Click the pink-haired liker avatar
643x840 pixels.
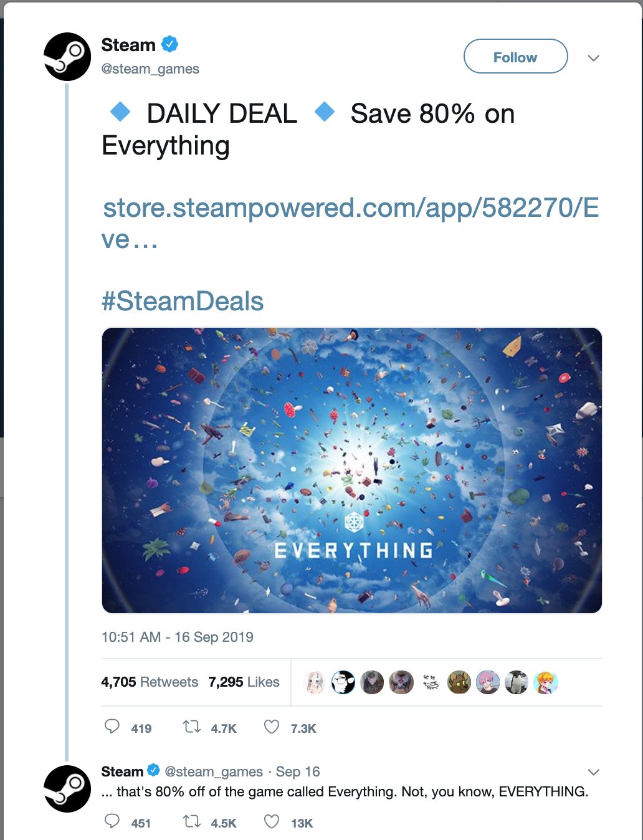point(487,683)
